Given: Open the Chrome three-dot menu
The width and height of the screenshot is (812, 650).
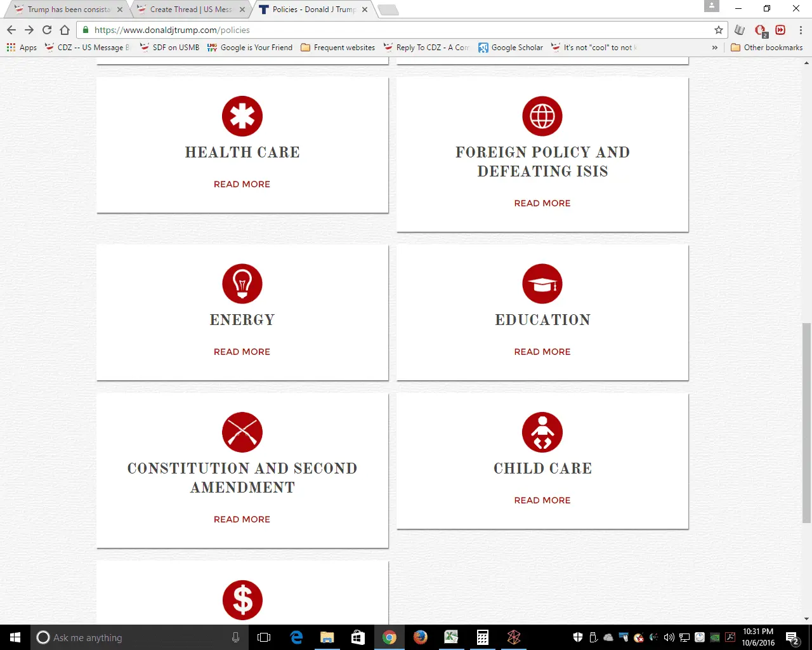Looking at the screenshot, I should 801,30.
